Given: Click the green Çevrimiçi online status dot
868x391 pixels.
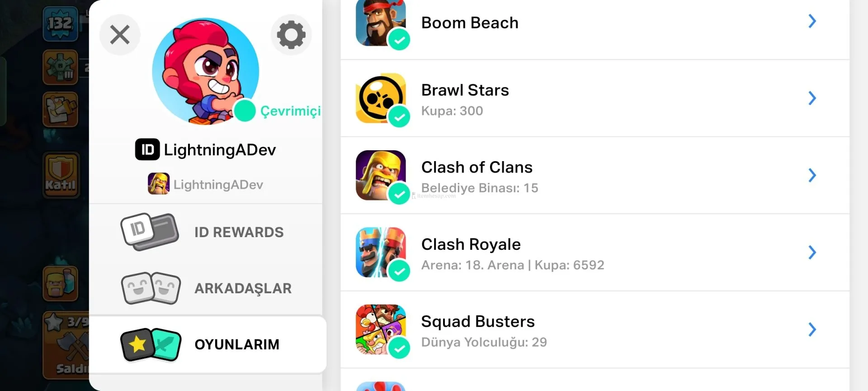Looking at the screenshot, I should point(245,110).
